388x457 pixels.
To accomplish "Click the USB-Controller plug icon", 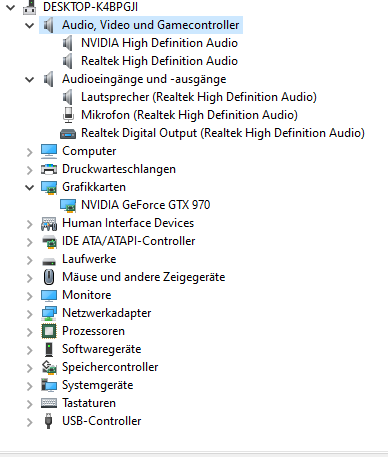I will pos(49,421).
